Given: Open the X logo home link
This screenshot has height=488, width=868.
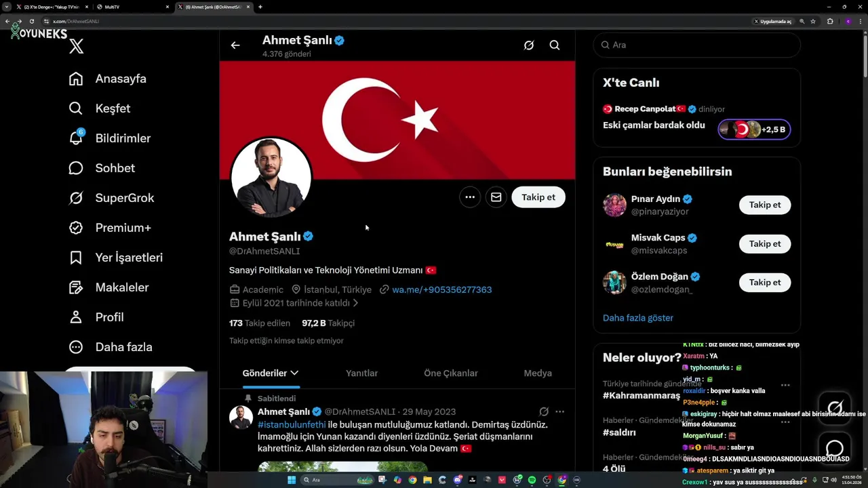Looking at the screenshot, I should coord(77,46).
